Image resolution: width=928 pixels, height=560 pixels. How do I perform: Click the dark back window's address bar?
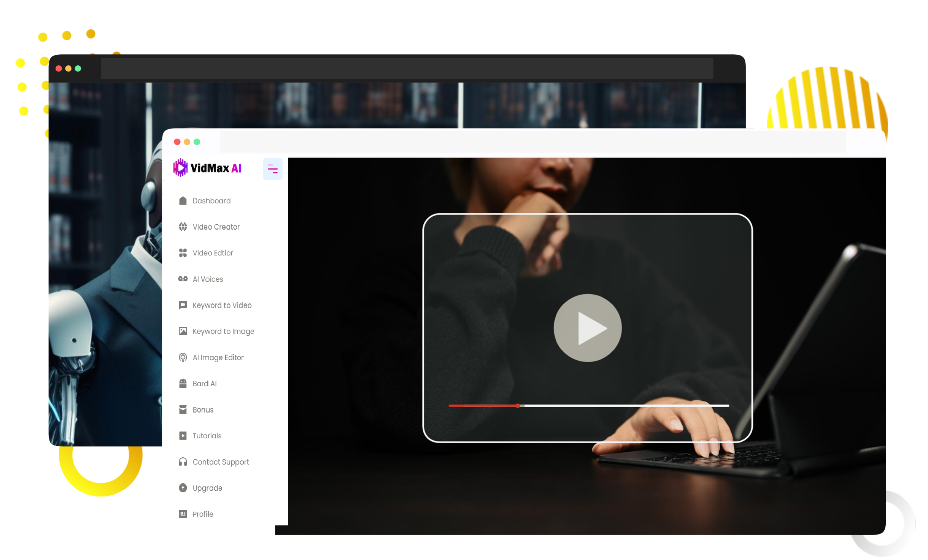pyautogui.click(x=406, y=68)
